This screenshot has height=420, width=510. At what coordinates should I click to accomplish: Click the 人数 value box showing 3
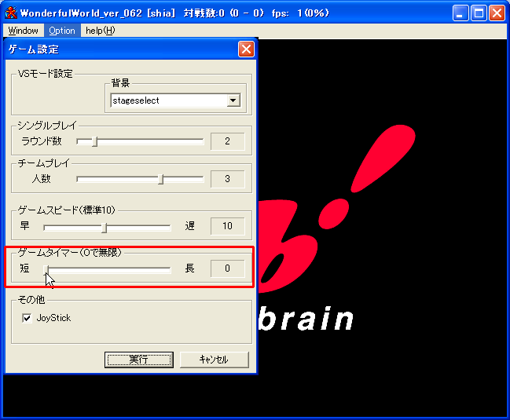[227, 179]
